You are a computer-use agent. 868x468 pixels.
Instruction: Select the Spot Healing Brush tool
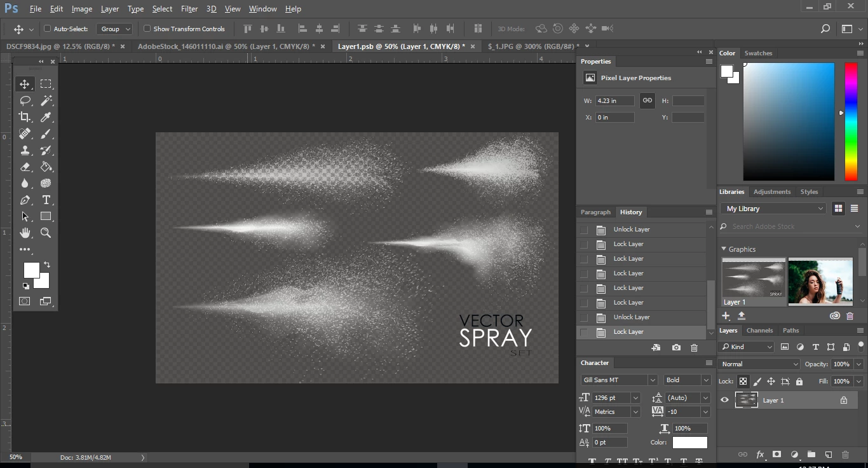[25, 134]
